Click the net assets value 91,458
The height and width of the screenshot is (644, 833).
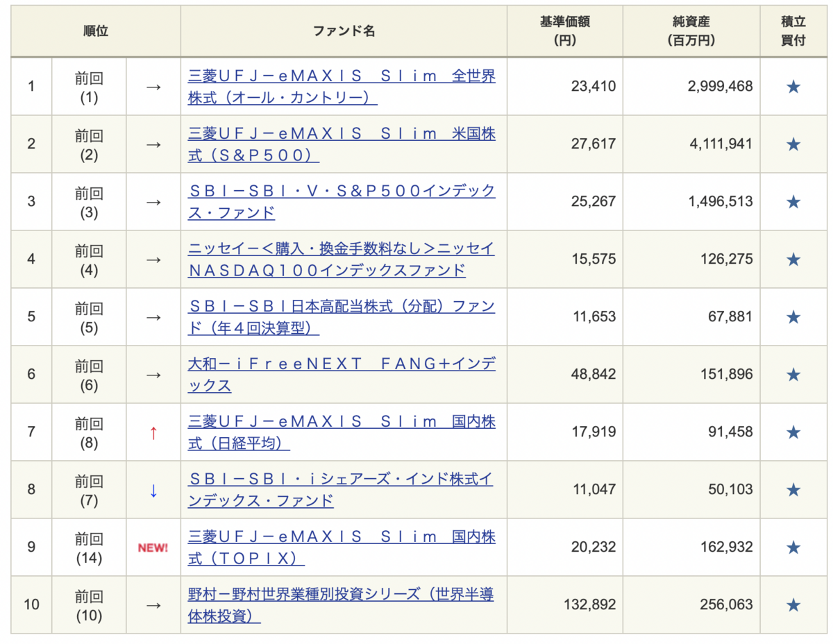click(x=732, y=432)
